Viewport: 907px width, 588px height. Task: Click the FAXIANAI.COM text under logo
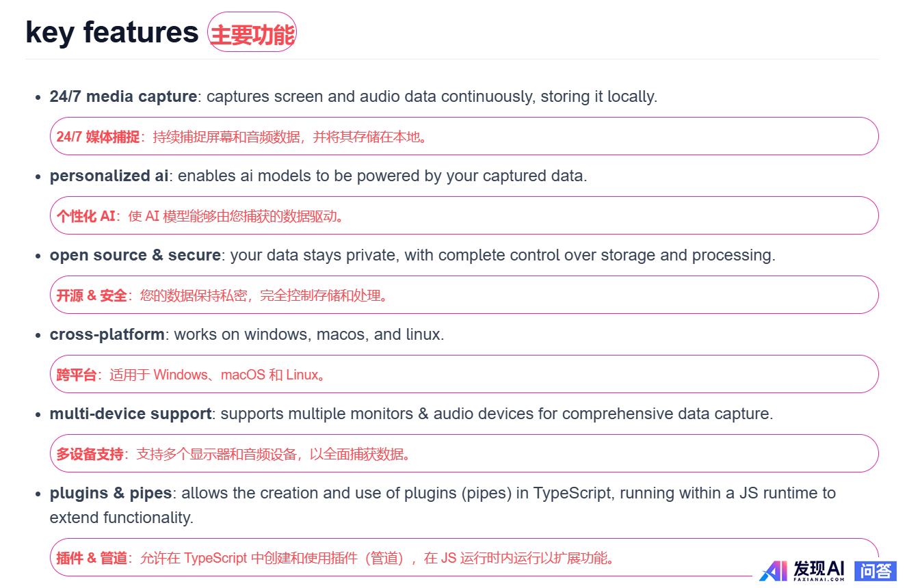819,579
